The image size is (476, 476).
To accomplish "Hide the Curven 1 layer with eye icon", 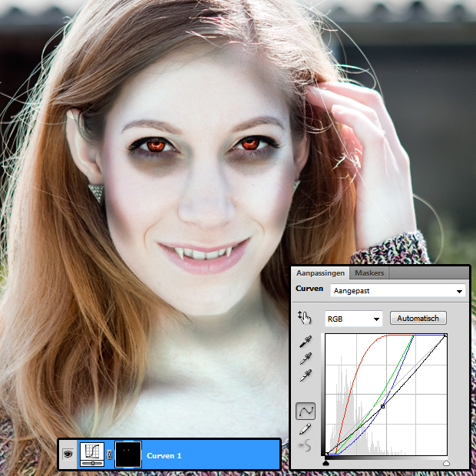I will click(68, 455).
